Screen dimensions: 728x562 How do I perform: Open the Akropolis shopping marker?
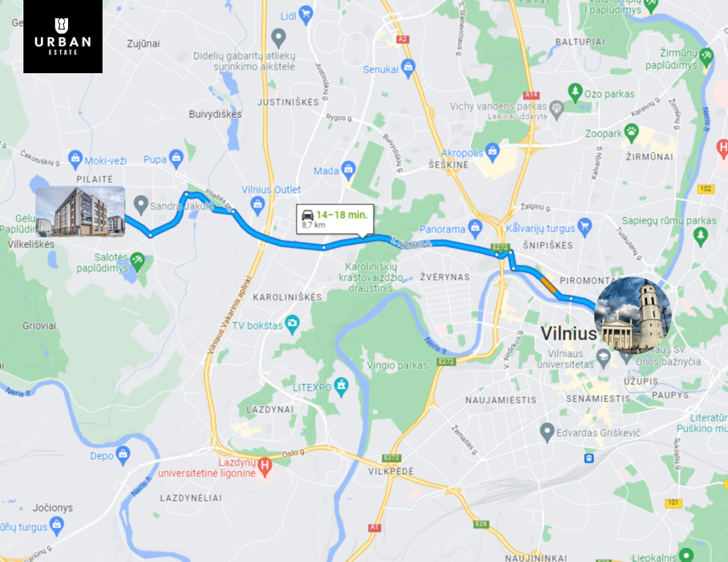coord(493,151)
